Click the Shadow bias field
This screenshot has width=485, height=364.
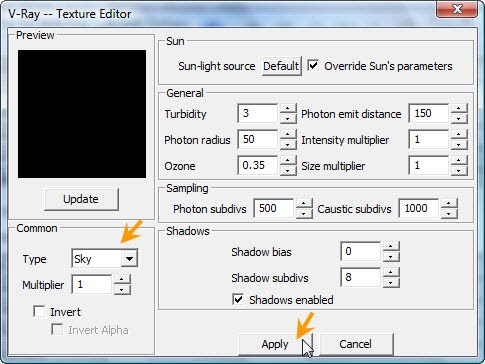pyautogui.click(x=360, y=251)
